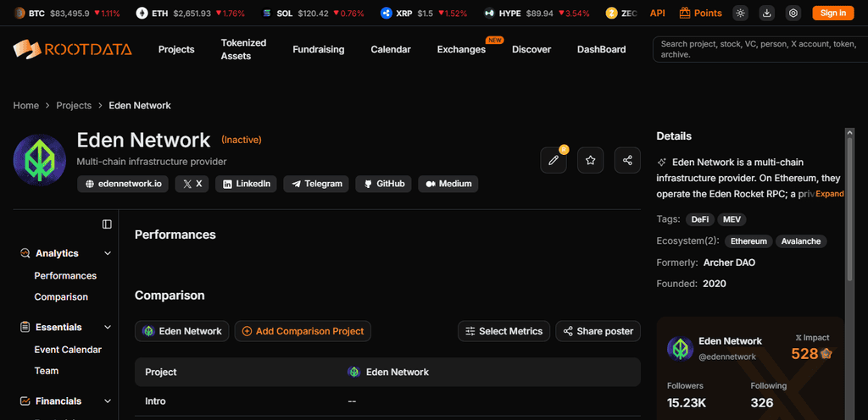Click the API link in top bar
Screen dimensions: 868x420
tap(658, 13)
